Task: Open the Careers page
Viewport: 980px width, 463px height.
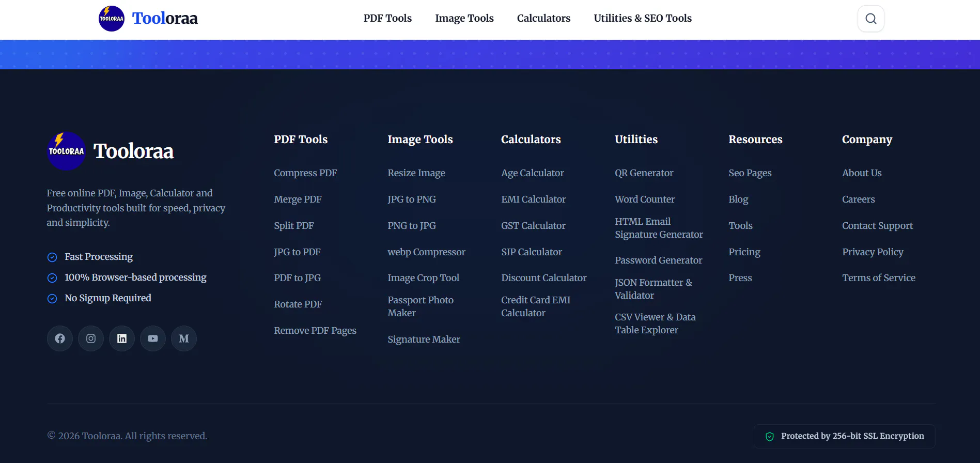Action: click(x=858, y=199)
